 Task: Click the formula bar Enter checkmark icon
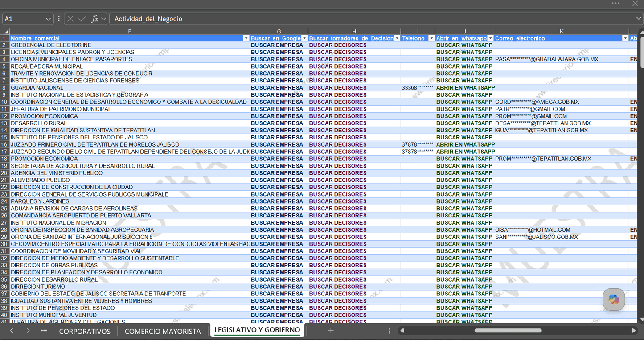tap(82, 19)
